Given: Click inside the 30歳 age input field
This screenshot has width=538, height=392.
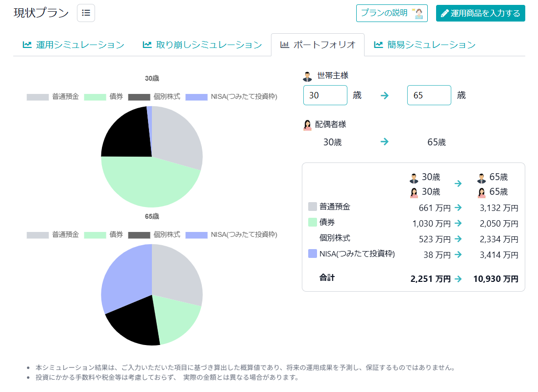Looking at the screenshot, I should click(325, 95).
